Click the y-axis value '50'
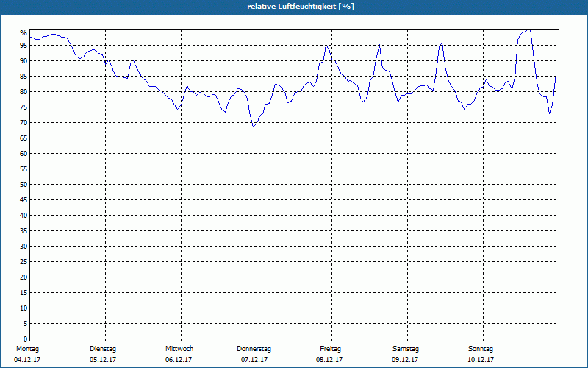The image size is (588, 368). point(24,185)
